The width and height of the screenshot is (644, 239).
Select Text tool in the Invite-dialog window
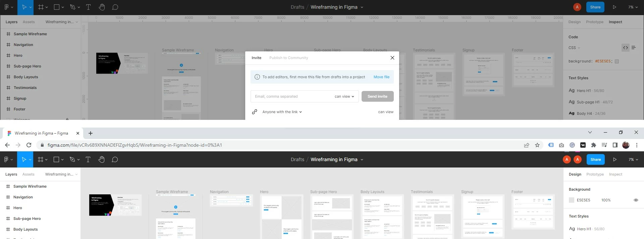point(89,7)
